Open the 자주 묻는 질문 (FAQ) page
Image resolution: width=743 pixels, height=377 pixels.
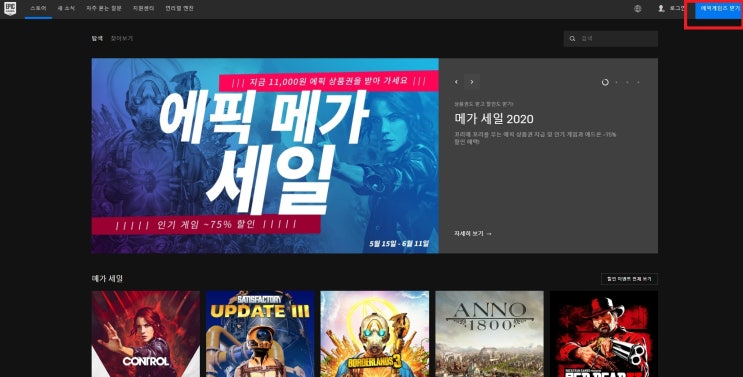[x=104, y=9]
